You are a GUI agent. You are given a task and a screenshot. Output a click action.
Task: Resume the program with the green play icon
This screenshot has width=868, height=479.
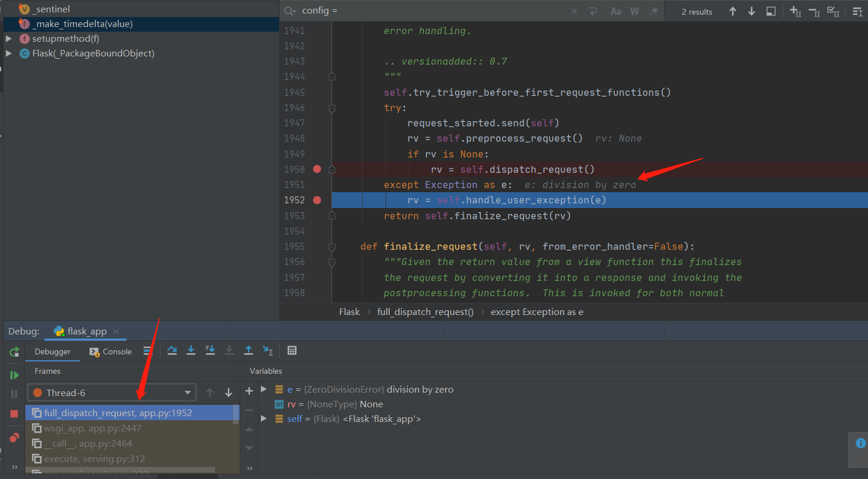coord(14,375)
